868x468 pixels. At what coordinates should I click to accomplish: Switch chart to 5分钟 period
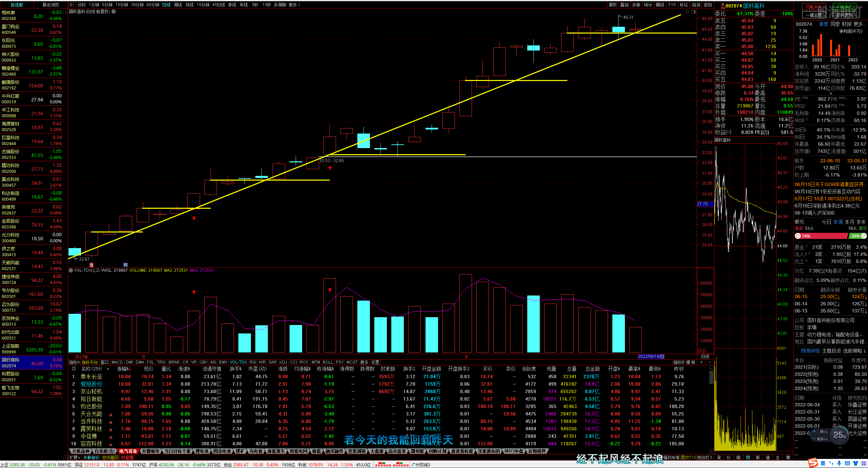click(x=107, y=5)
